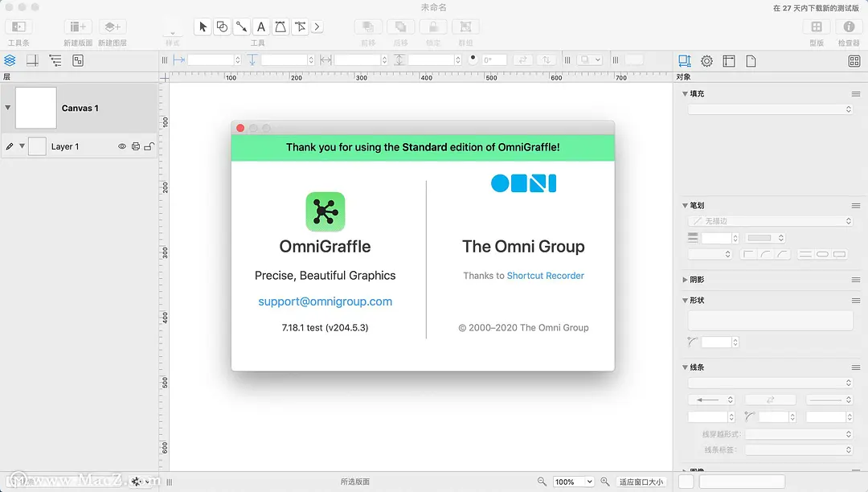Switch sidebar to Guides view
868x492 pixels.
pyautogui.click(x=33, y=61)
